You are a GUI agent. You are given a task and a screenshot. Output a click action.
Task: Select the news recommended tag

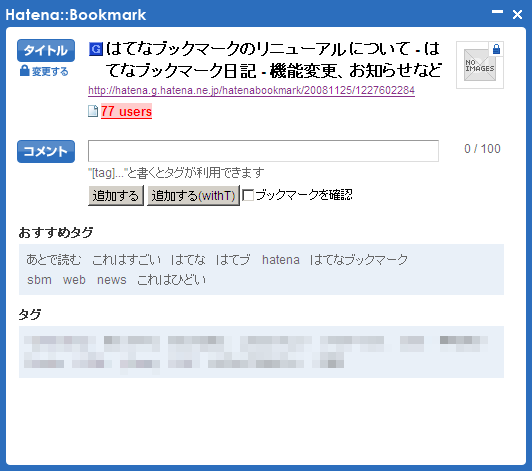(112, 280)
